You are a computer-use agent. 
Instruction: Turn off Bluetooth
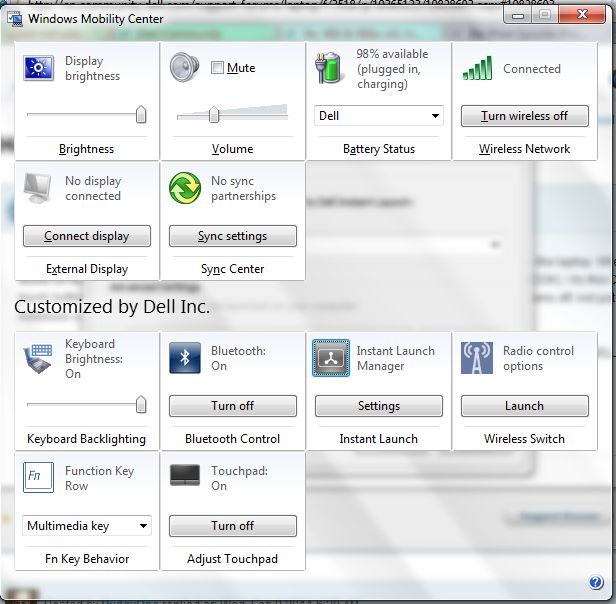233,406
